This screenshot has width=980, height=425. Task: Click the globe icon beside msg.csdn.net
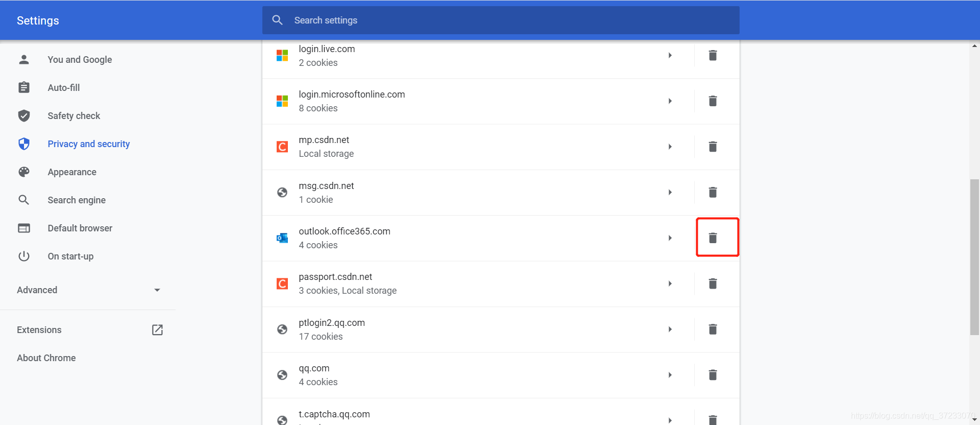pos(282,193)
